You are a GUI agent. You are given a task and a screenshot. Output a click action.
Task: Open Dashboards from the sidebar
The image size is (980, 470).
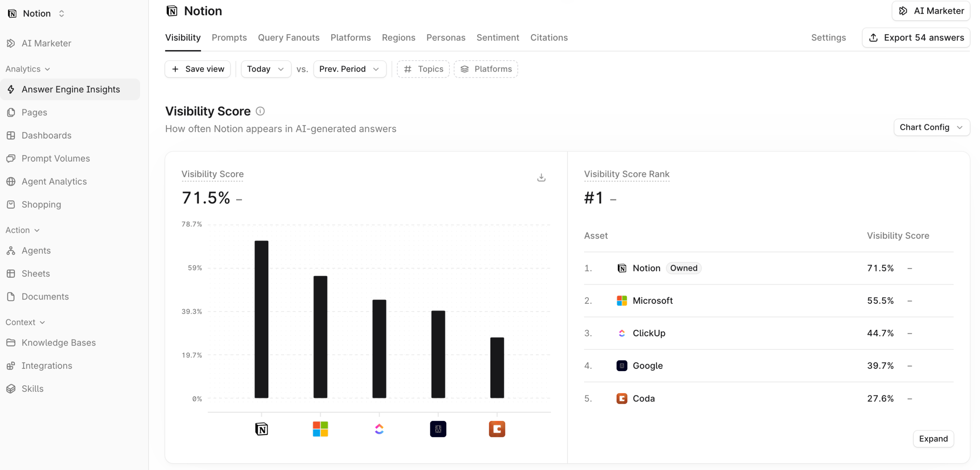pos(70,135)
